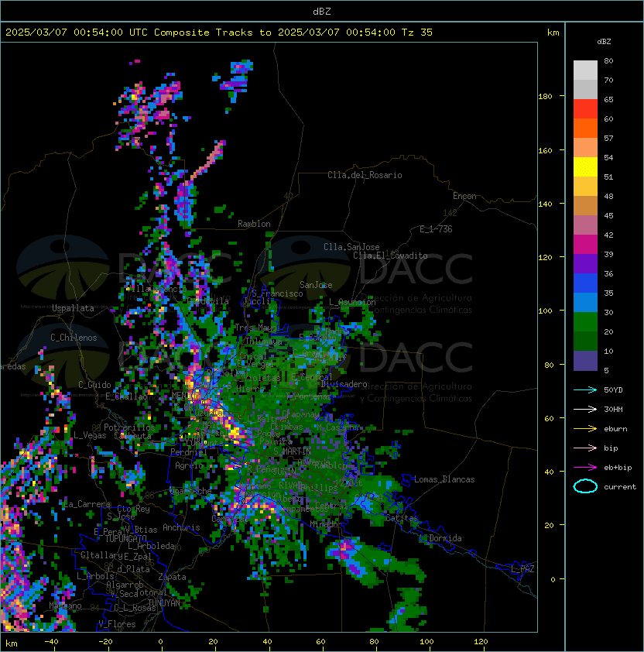Click the 'current' legend label
644x652 pixels.
[x=620, y=487]
